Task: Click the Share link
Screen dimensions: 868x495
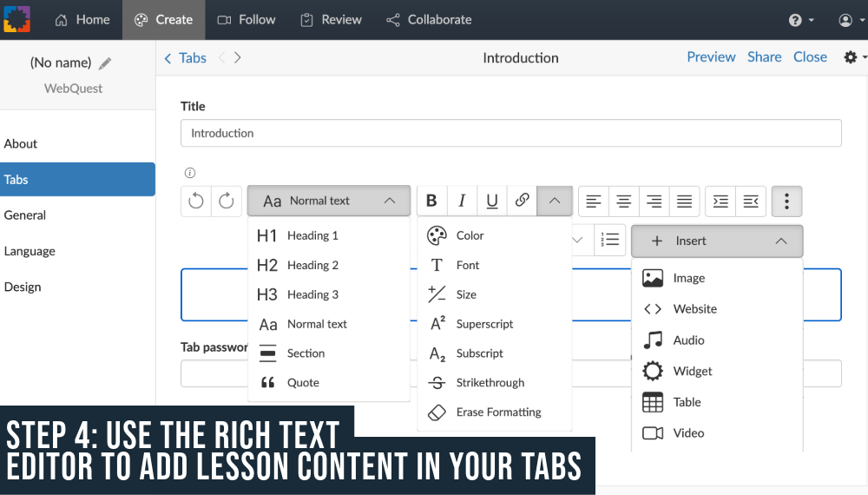Action: click(x=764, y=57)
